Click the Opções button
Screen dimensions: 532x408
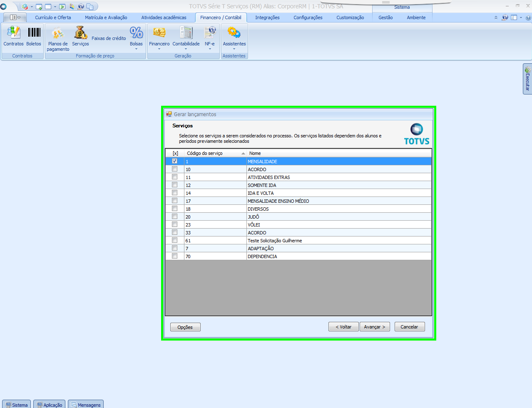coord(185,327)
